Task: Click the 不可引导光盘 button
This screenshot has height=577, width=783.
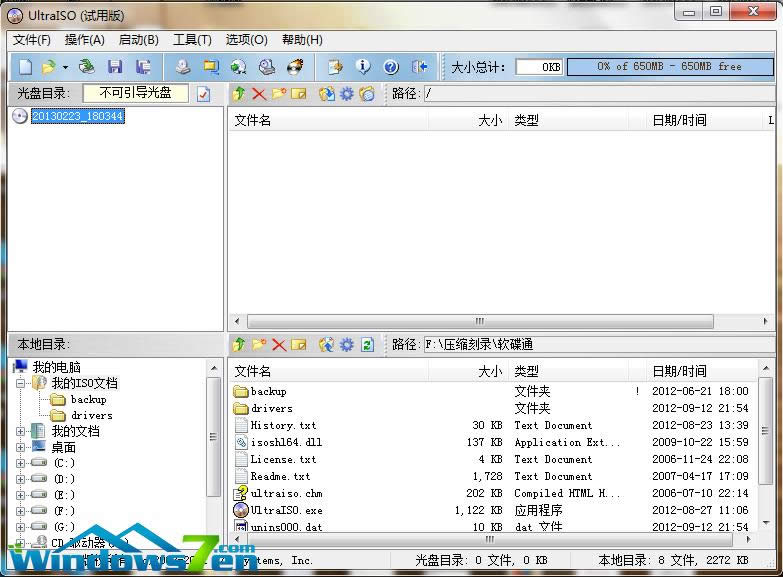Action: [135, 93]
